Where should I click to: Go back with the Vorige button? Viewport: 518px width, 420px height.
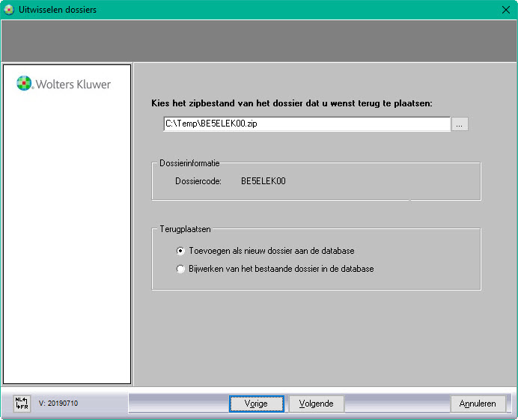[x=256, y=404]
